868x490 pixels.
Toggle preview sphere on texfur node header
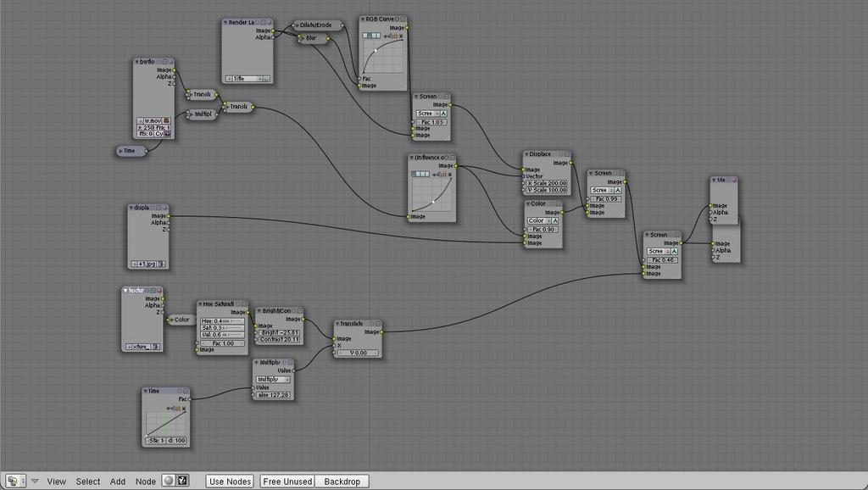tap(159, 290)
